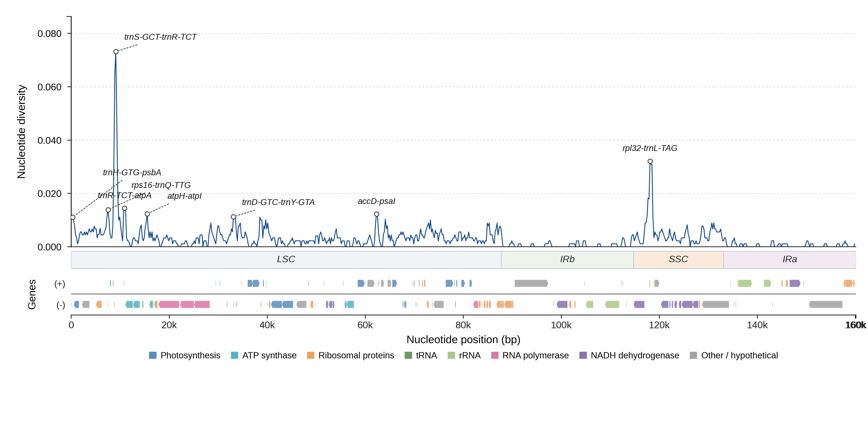The image size is (868, 422).
Task: Click the trnH-GTG-psbA annotation label
Action: tap(132, 172)
